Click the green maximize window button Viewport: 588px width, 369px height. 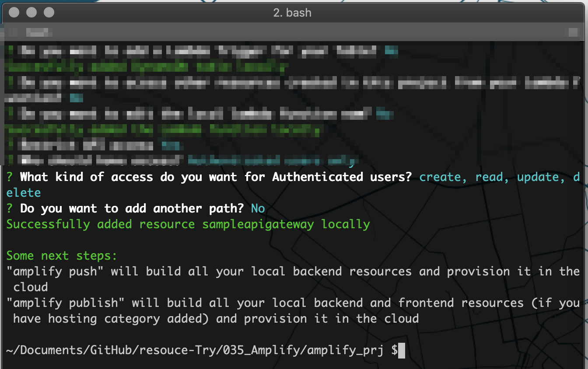(49, 12)
